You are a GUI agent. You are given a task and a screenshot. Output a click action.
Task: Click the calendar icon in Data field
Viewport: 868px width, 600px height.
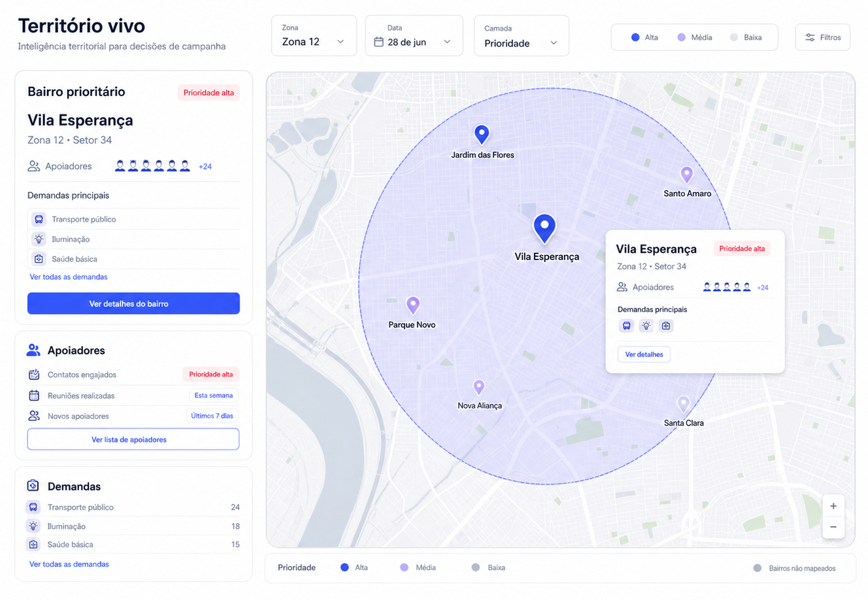[378, 42]
